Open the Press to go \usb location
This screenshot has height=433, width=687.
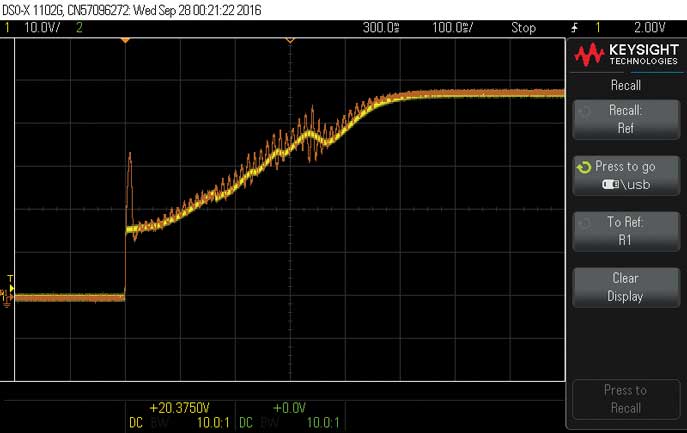click(625, 175)
